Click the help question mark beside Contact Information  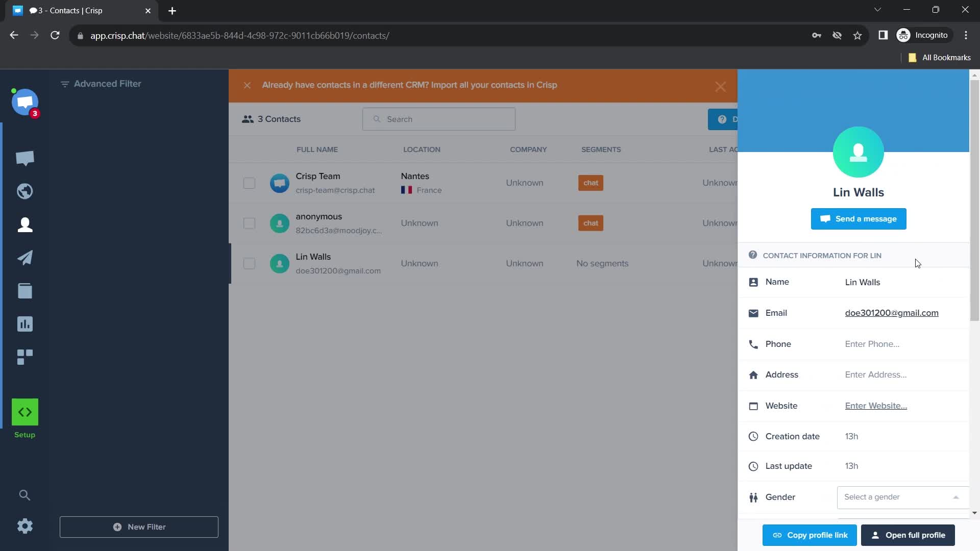point(753,255)
